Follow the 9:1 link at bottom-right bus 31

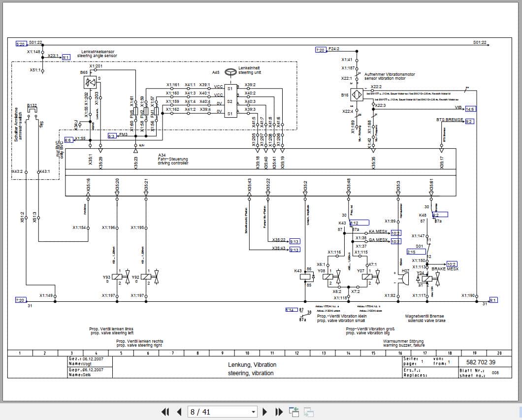click(x=493, y=300)
